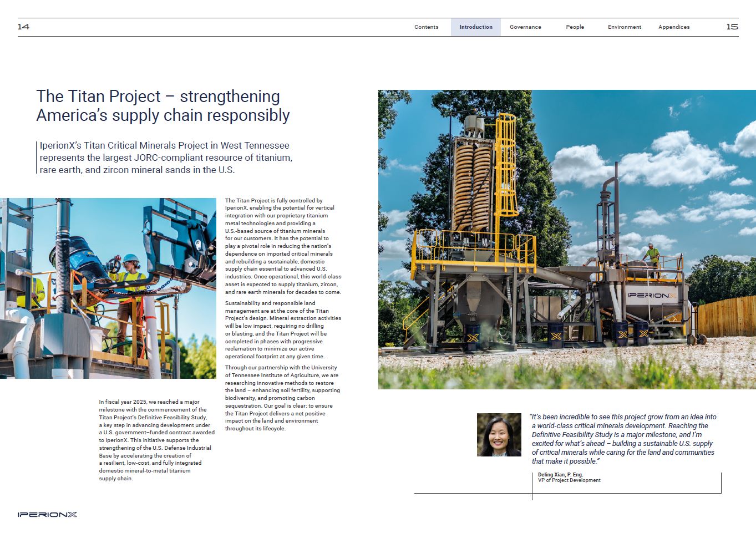Click the italic quote about the feasibility study

pos(623,439)
